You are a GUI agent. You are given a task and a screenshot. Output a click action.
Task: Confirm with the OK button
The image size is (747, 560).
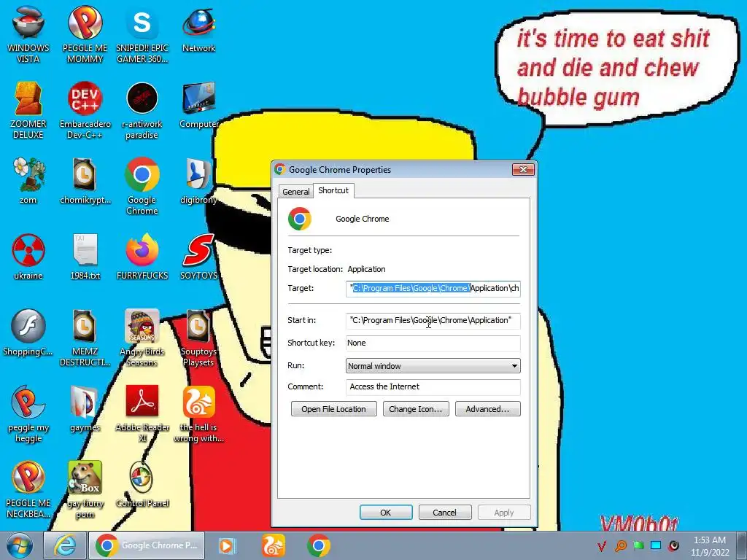386,513
